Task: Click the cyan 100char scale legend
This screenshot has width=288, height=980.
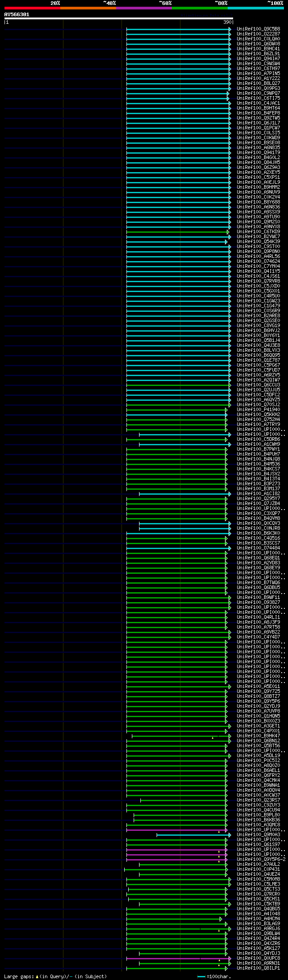Action: tap(214, 976)
